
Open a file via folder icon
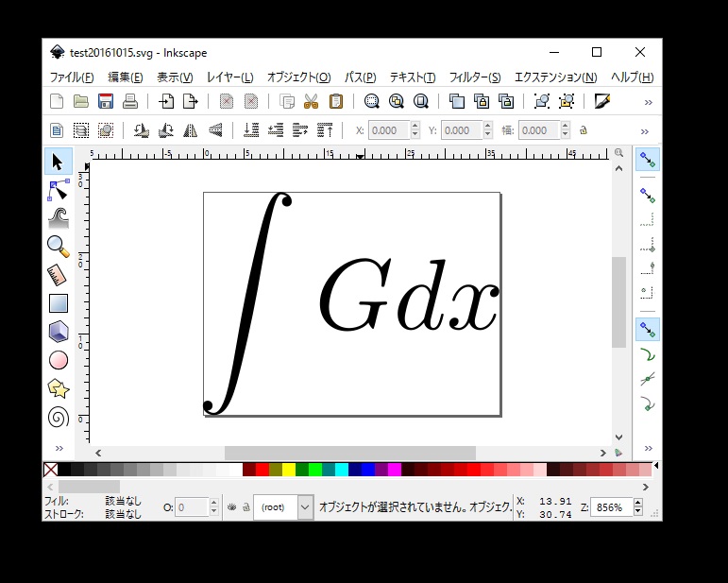point(81,101)
